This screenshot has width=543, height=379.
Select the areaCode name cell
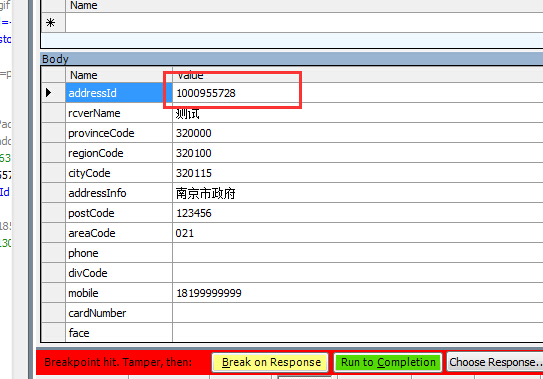[x=119, y=233]
